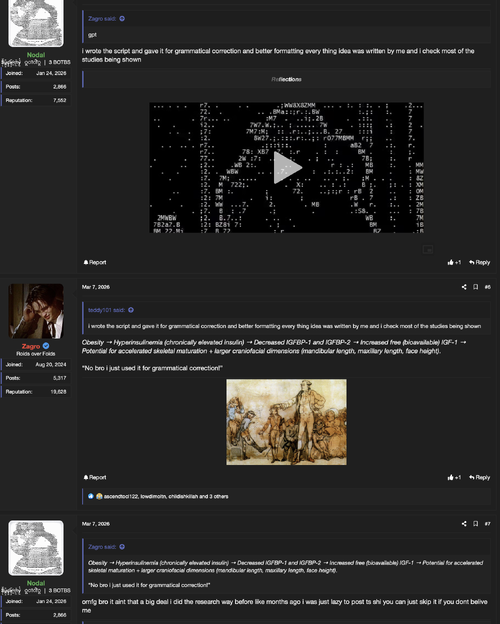Open 'teddy101 said:' quote source
Viewport: 500px width, 624px height.
pos(107,310)
